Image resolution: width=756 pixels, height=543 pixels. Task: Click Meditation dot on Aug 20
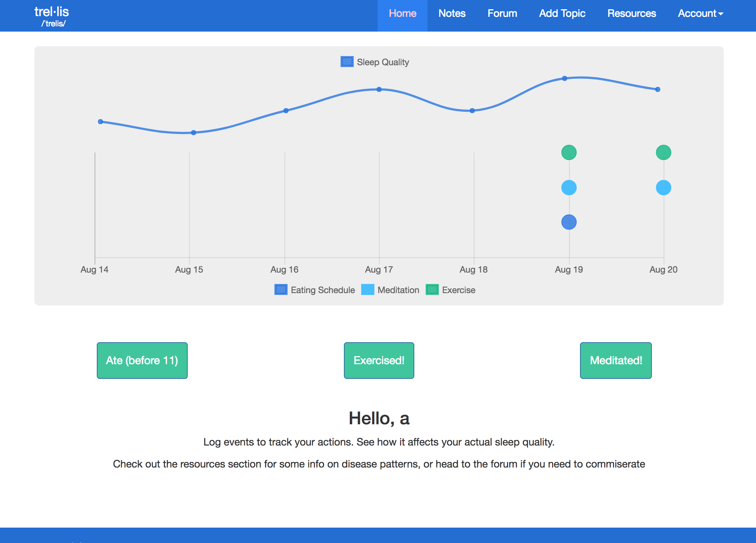(x=663, y=188)
